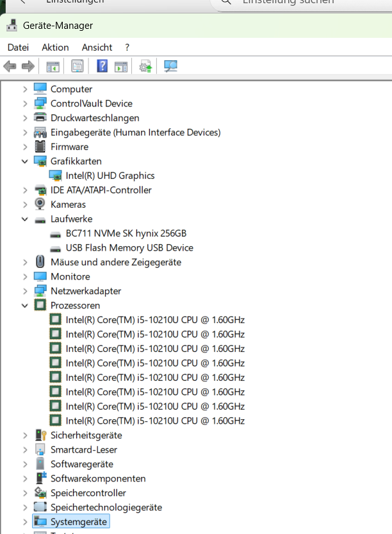Image resolution: width=392 pixels, height=534 pixels.
Task: Click the Grafikkarten display adapter icon
Action: pos(40,161)
